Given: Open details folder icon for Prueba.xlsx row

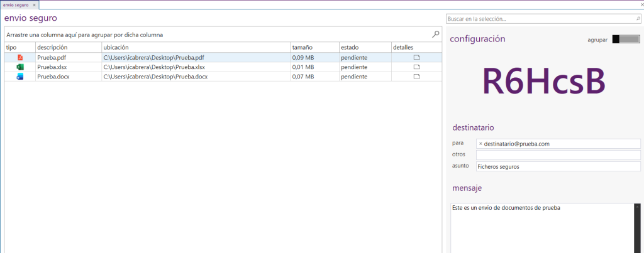Looking at the screenshot, I should tap(416, 67).
